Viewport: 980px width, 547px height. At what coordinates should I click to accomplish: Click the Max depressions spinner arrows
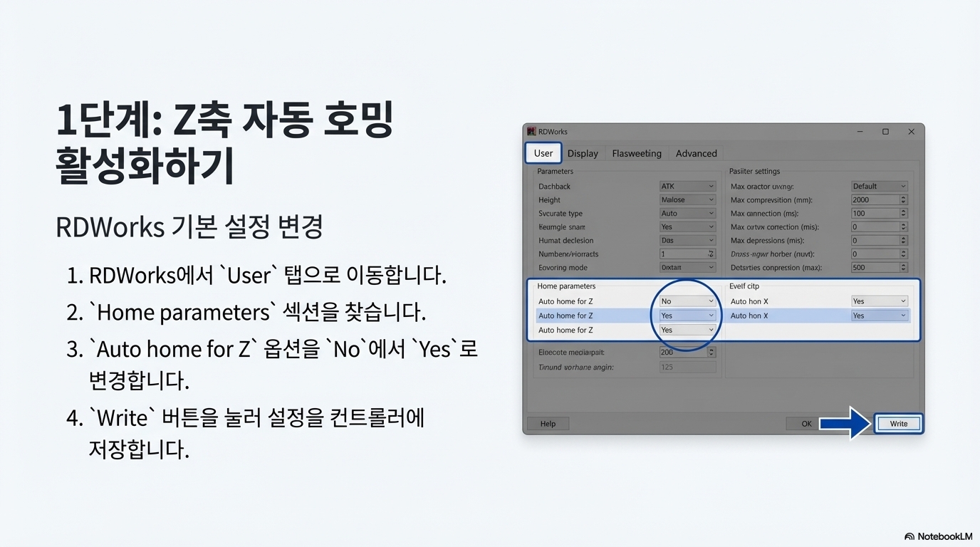[904, 240]
